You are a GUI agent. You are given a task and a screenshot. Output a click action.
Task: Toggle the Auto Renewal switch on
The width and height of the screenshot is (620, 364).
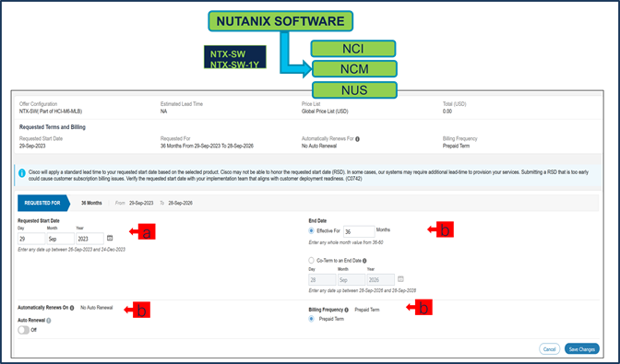coord(24,330)
